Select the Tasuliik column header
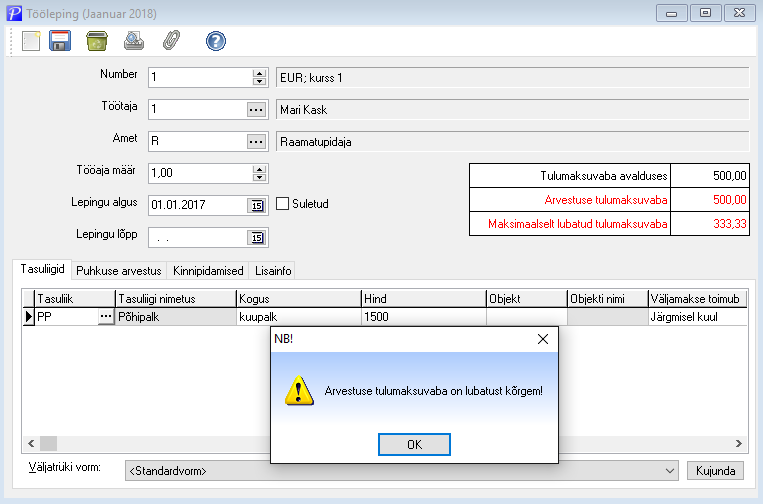The width and height of the screenshot is (763, 504). click(75, 299)
